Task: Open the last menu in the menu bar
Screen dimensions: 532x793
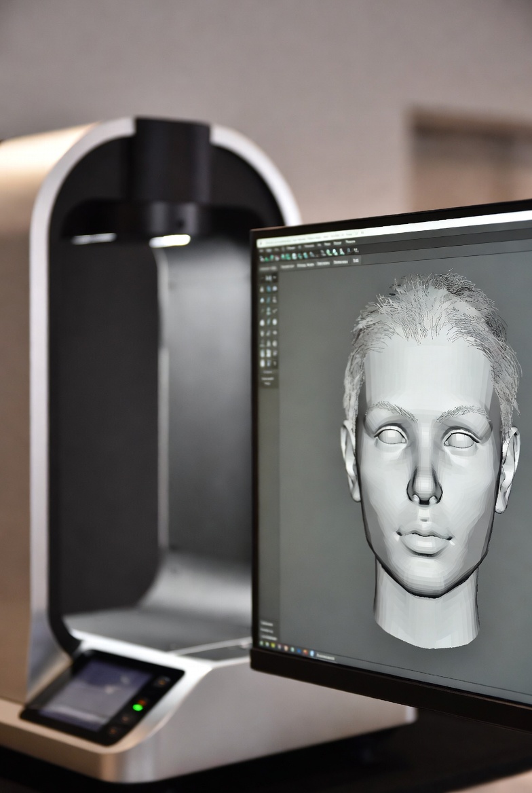Action: (x=350, y=242)
